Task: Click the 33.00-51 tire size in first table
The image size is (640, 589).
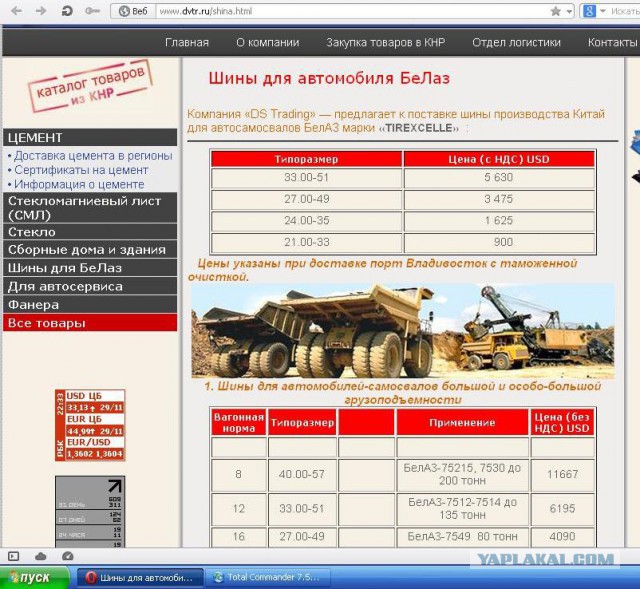Action: (307, 178)
